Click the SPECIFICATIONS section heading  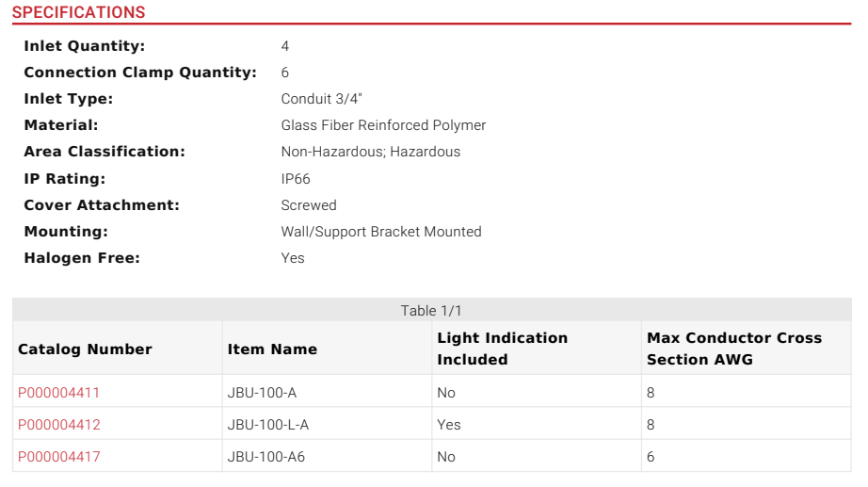78,13
